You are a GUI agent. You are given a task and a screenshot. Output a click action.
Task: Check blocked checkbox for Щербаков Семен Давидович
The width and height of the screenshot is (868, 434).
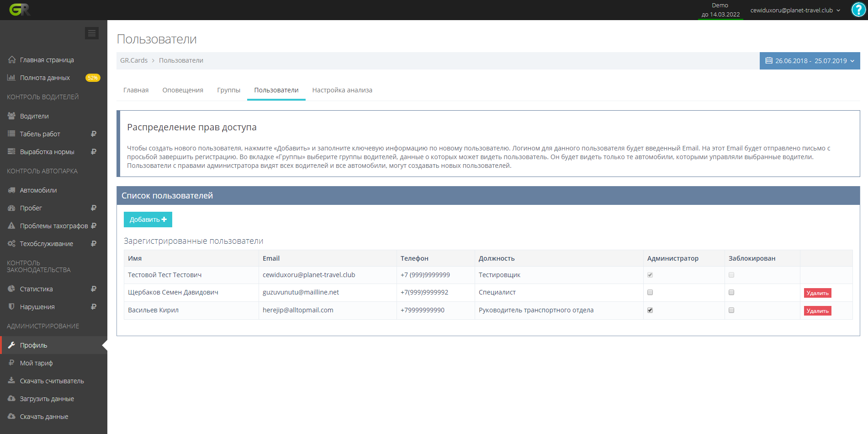coord(731,292)
